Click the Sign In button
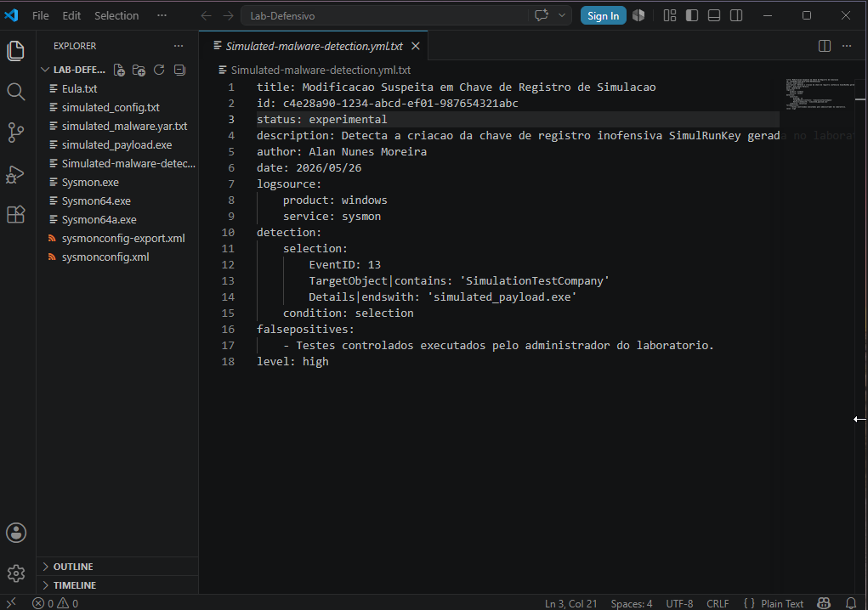 604,15
